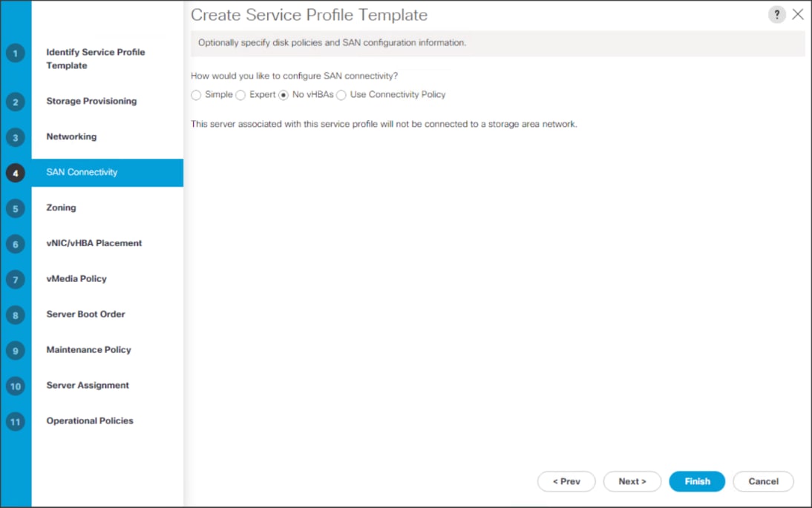The image size is (812, 508).
Task: Click the step 6 vNIC/vHBA Placement circle
Action: click(x=16, y=244)
